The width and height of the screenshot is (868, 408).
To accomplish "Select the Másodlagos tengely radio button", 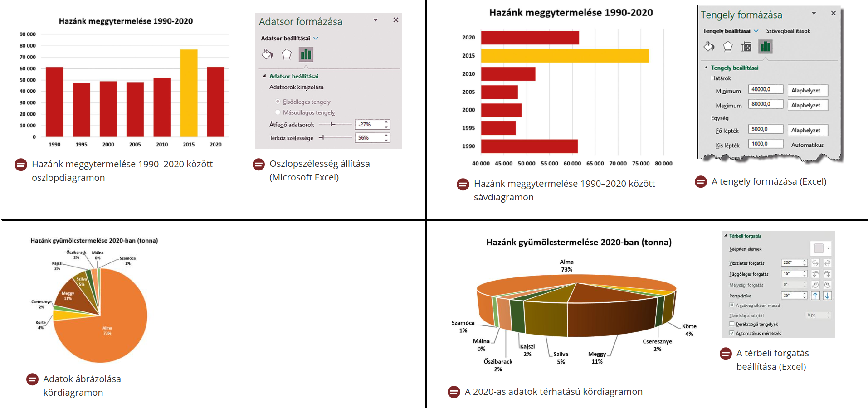I will [278, 112].
